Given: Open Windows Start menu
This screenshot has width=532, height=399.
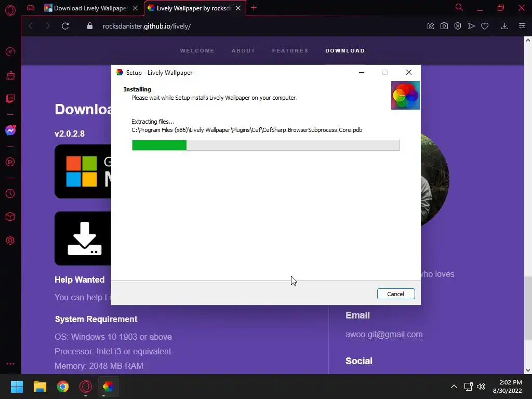Looking at the screenshot, I should click(17, 387).
